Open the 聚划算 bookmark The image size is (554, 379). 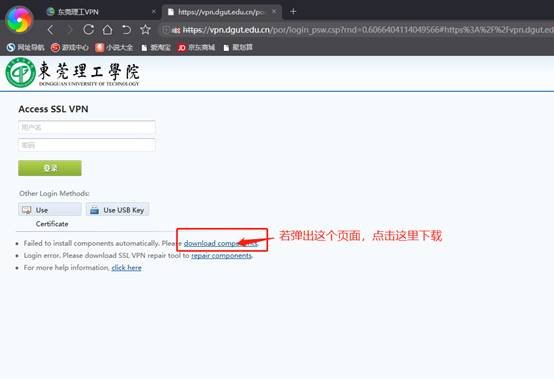238,47
